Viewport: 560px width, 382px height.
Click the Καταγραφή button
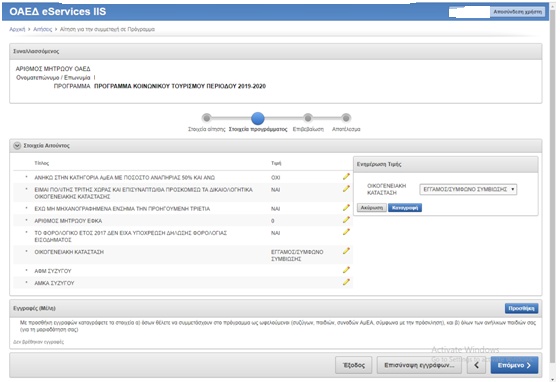coord(405,208)
